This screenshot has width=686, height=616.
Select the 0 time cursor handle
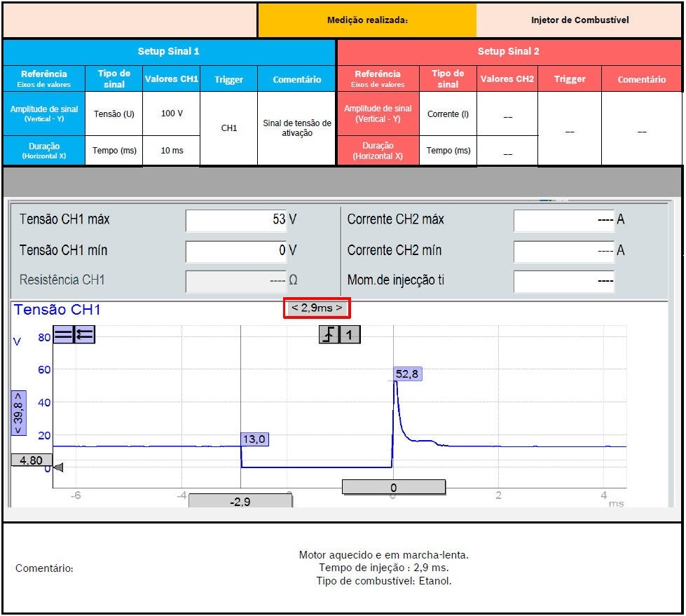(x=393, y=487)
